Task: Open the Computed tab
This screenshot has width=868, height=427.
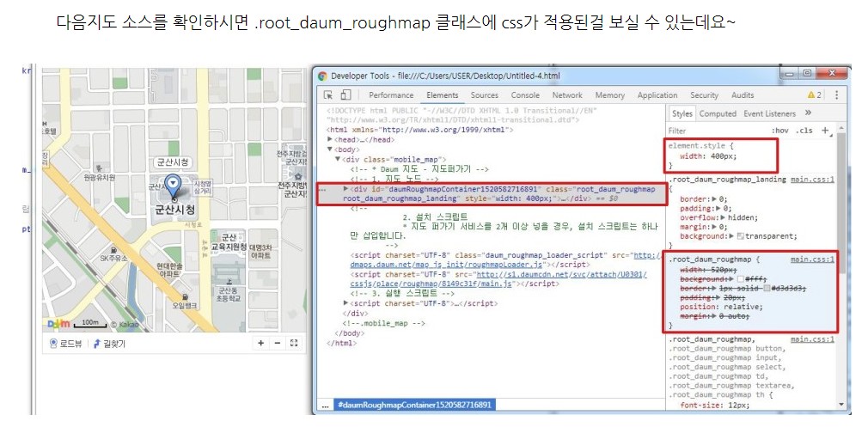Action: click(x=718, y=113)
